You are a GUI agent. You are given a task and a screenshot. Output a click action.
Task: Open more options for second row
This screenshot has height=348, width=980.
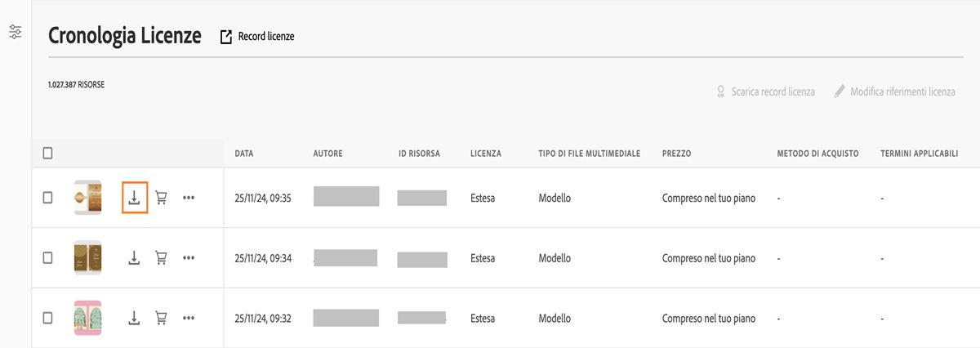(189, 258)
